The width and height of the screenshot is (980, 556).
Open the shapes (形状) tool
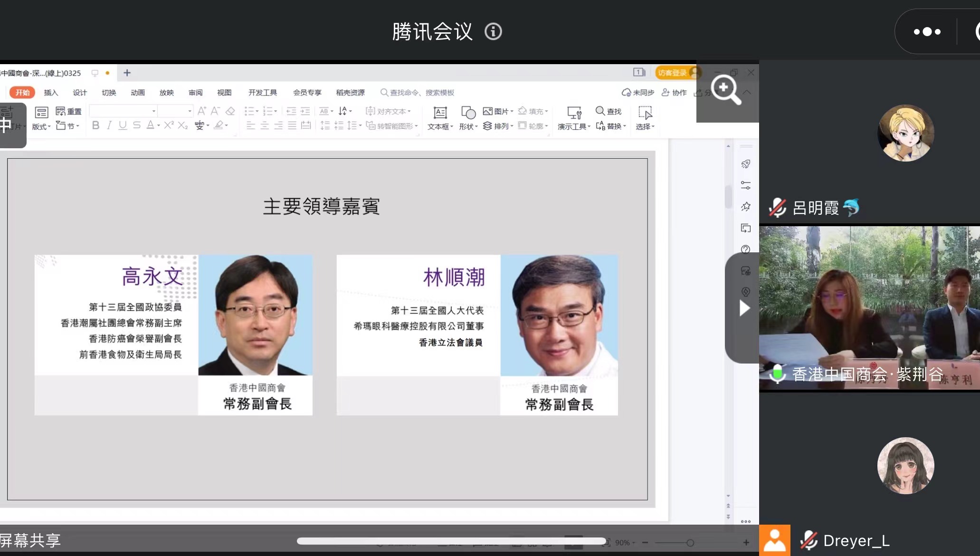tap(468, 113)
